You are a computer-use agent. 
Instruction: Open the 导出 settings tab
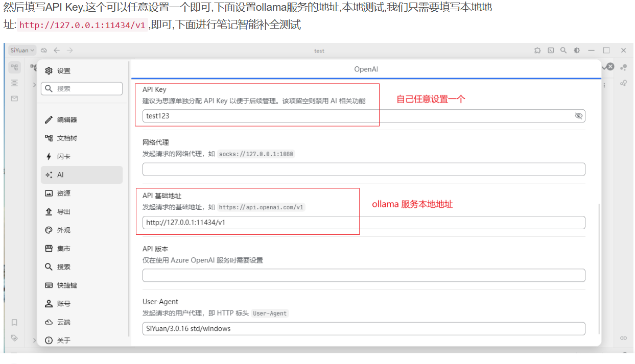pos(82,211)
